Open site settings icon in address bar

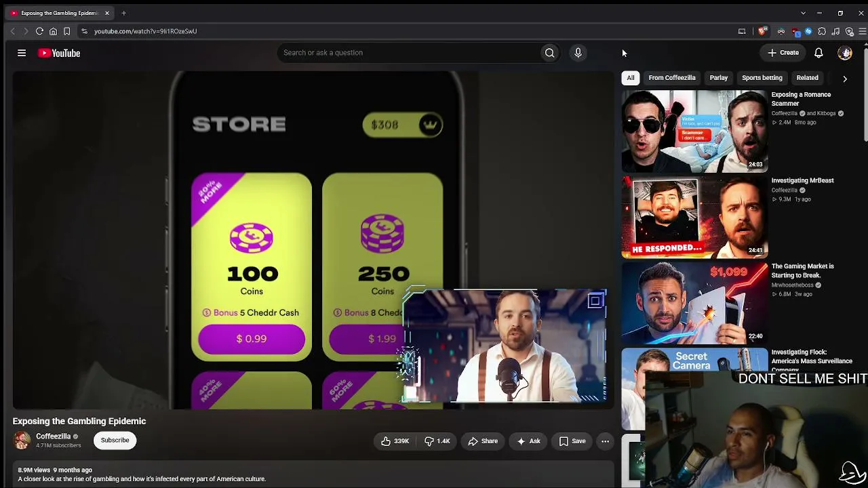coord(84,31)
